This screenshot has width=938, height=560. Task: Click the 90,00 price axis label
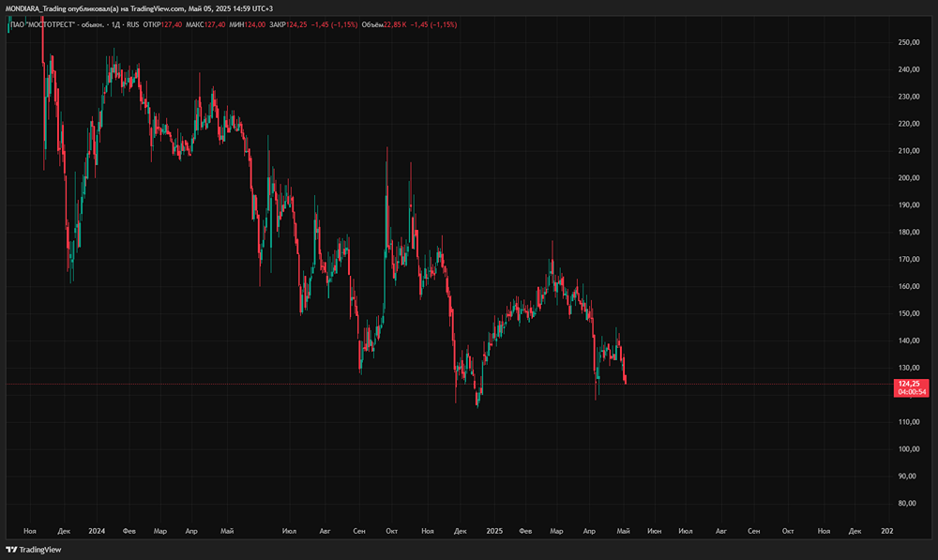pyautogui.click(x=907, y=477)
